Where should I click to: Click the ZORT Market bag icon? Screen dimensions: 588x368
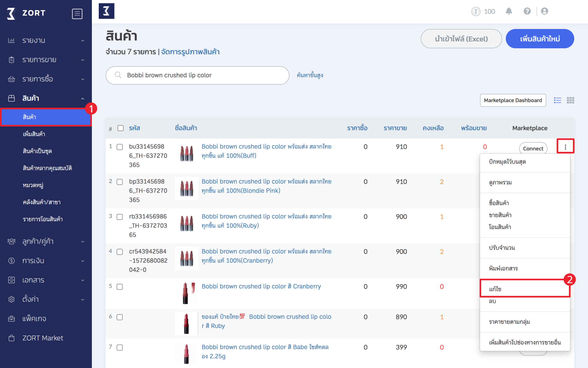tap(11, 338)
